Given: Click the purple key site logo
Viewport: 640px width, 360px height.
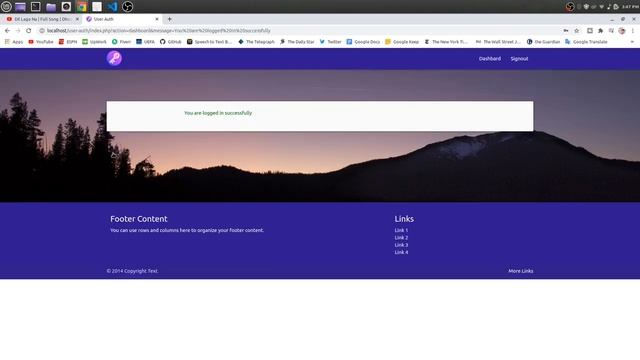Looking at the screenshot, I should click(114, 58).
